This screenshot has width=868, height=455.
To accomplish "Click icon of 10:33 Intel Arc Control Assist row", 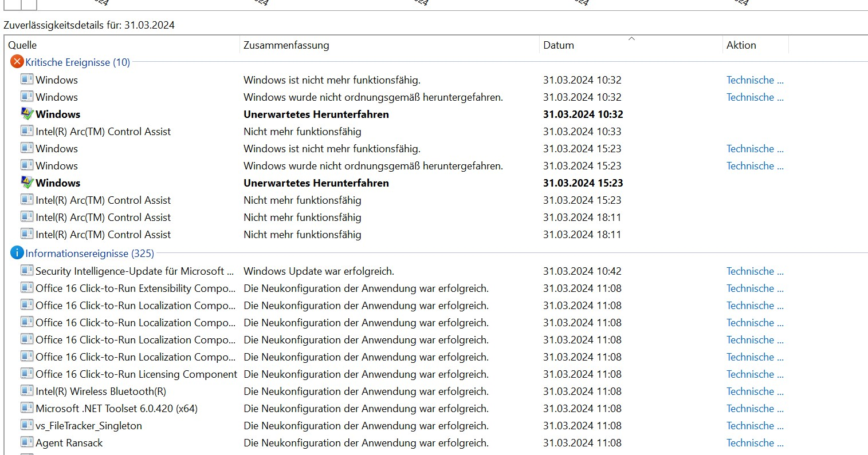I will point(27,130).
